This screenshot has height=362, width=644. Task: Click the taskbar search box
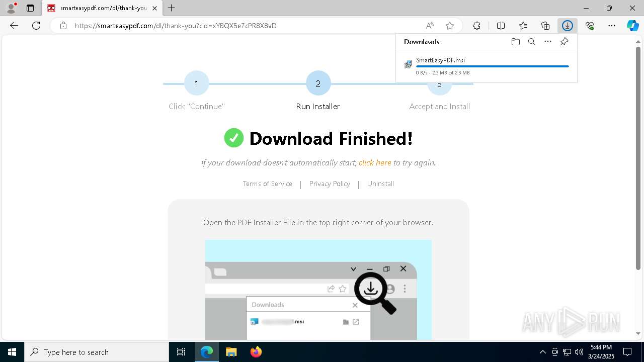click(x=97, y=352)
